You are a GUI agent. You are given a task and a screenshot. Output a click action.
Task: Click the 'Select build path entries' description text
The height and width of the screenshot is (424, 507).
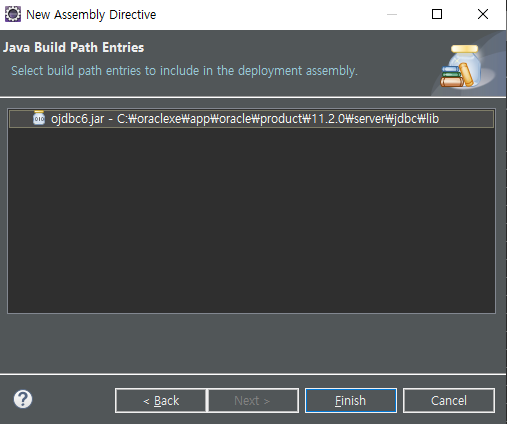point(184,71)
